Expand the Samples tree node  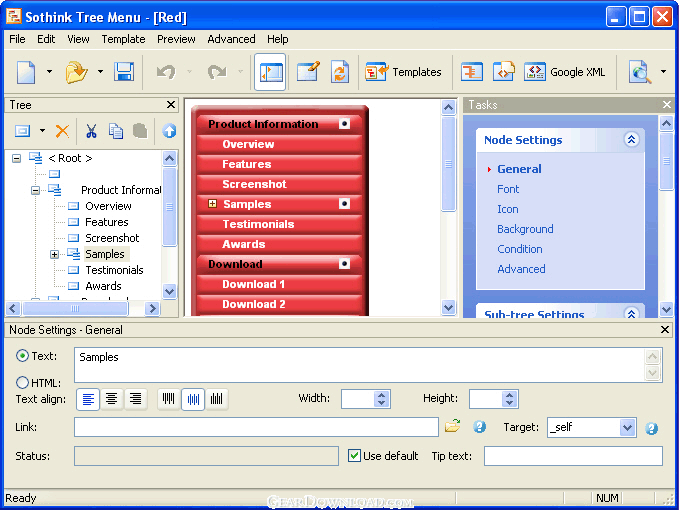[54, 254]
